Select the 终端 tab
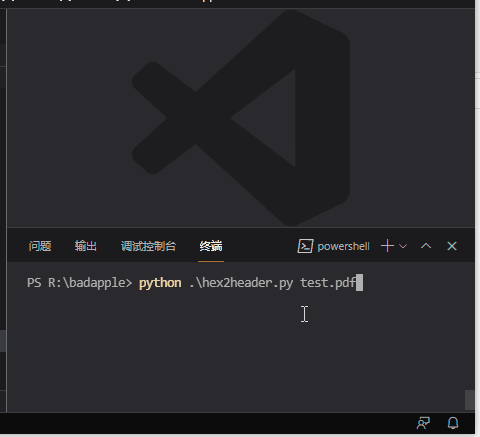Screen dimensions: 480x437 211,246
